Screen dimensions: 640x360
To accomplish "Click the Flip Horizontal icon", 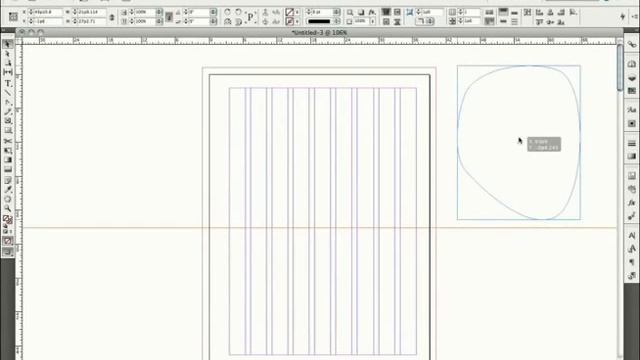I will [x=227, y=21].
